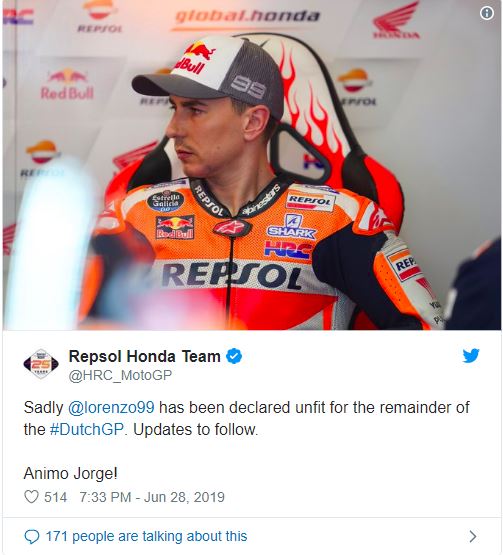Click the 'Animo Jorge!' tweet text
This screenshot has height=555, width=503.
pos(70,474)
